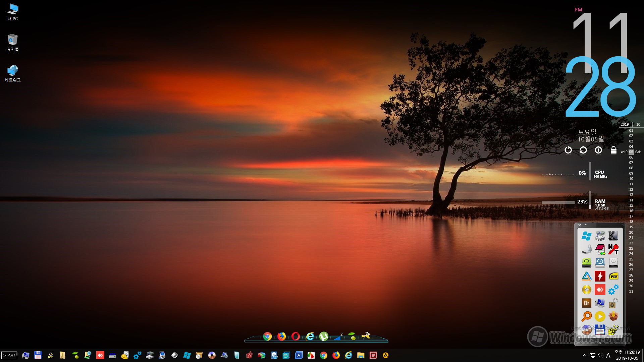Open the red AnyDesk icon in the launcher panel

[600, 289]
